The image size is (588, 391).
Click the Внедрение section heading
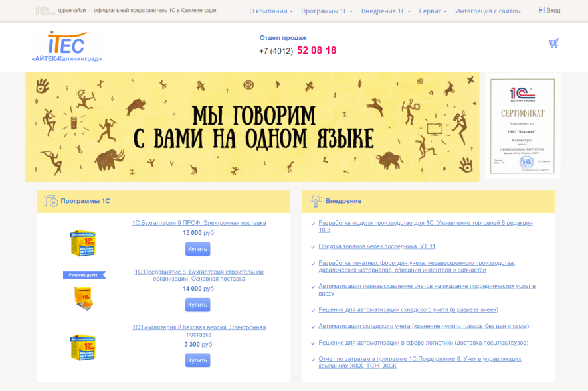click(343, 201)
